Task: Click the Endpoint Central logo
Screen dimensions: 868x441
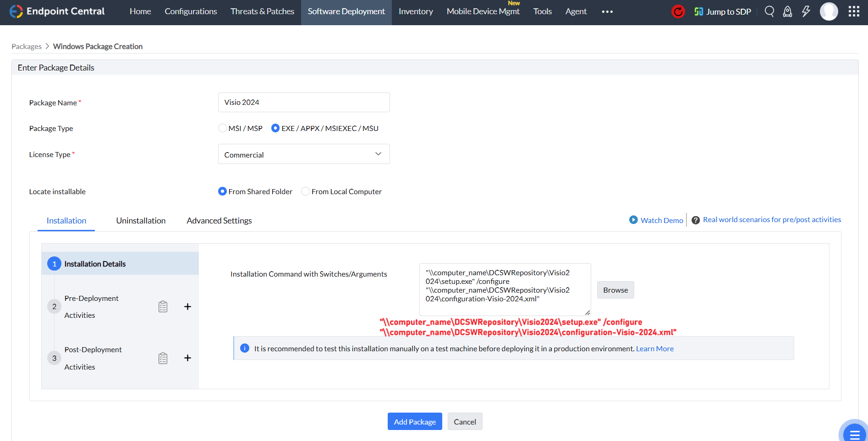Action: [x=57, y=11]
